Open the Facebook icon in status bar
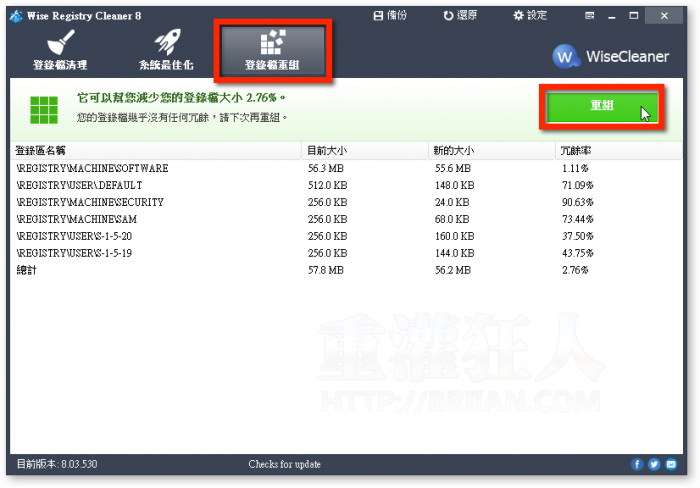700x488 pixels. [x=638, y=465]
